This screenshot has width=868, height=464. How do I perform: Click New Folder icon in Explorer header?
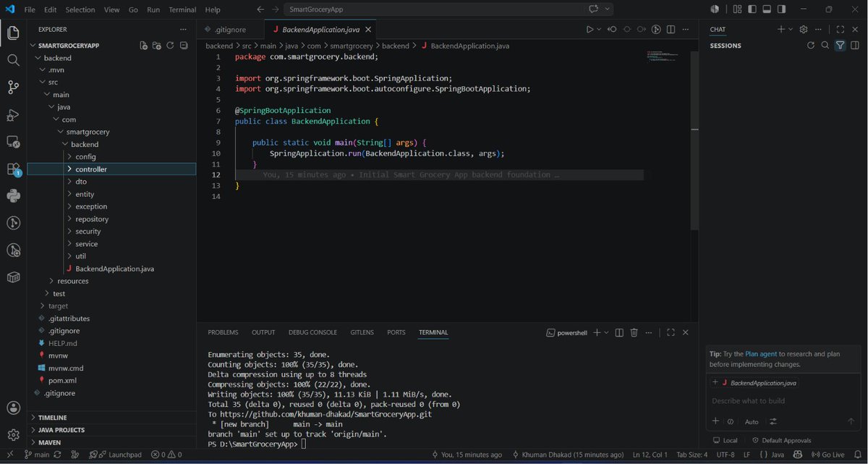pyautogui.click(x=156, y=45)
